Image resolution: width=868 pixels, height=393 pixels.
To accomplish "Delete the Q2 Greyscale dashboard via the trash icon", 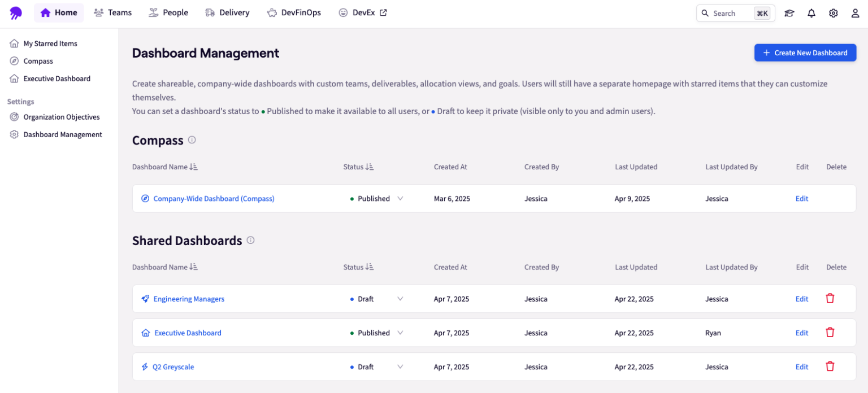I will click(x=830, y=366).
